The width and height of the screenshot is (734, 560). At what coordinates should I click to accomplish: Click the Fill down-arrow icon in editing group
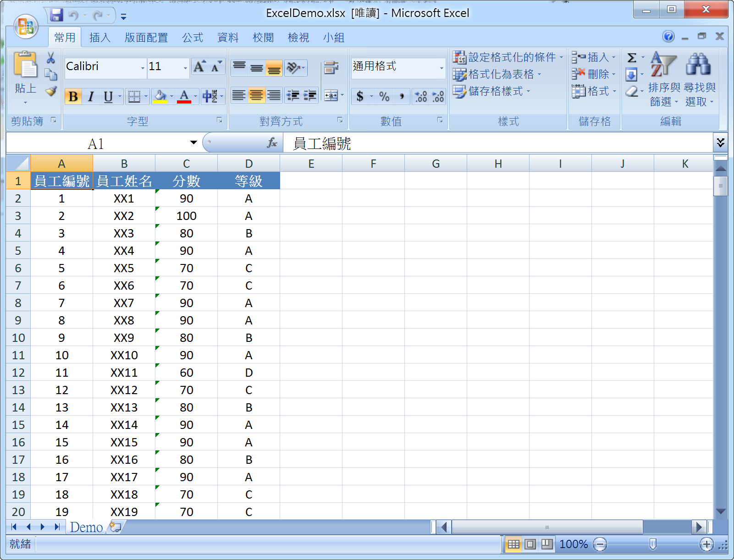tap(631, 74)
